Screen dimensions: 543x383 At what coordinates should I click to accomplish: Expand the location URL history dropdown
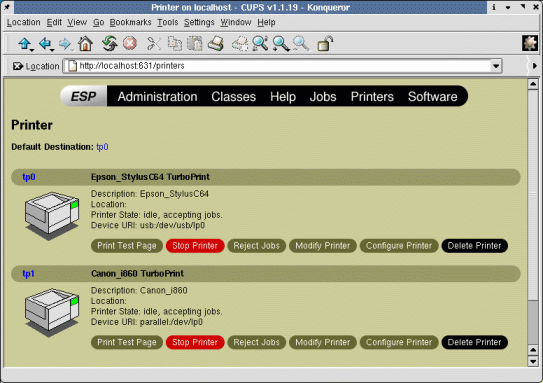(x=496, y=66)
